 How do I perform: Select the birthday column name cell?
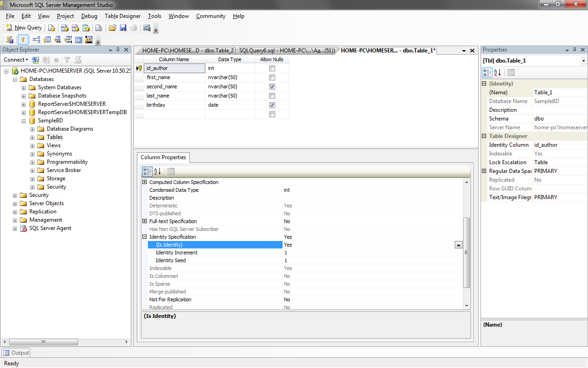tap(174, 105)
